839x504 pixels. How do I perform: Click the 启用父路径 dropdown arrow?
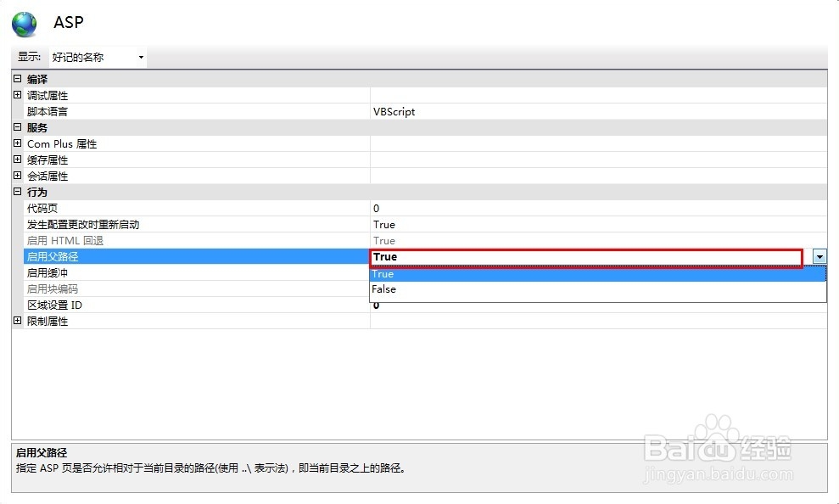pyautogui.click(x=819, y=257)
